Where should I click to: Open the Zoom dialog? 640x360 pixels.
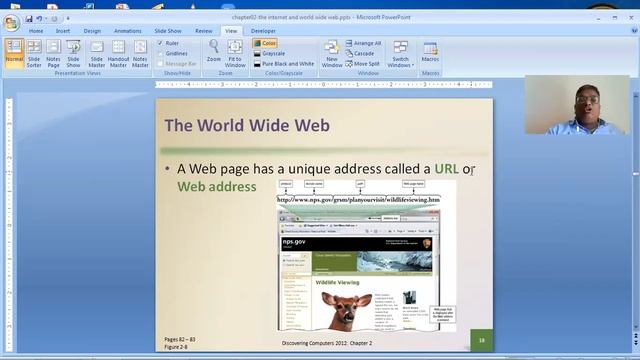[213, 51]
